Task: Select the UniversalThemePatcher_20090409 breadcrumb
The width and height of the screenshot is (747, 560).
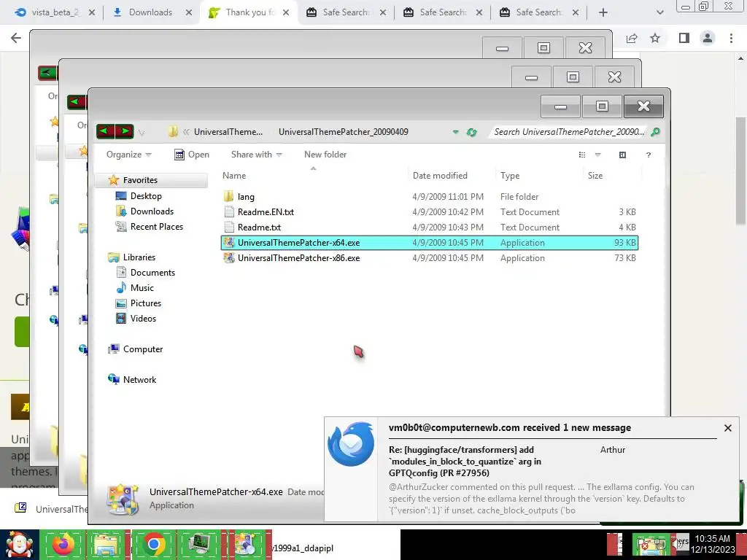Action: coord(344,132)
